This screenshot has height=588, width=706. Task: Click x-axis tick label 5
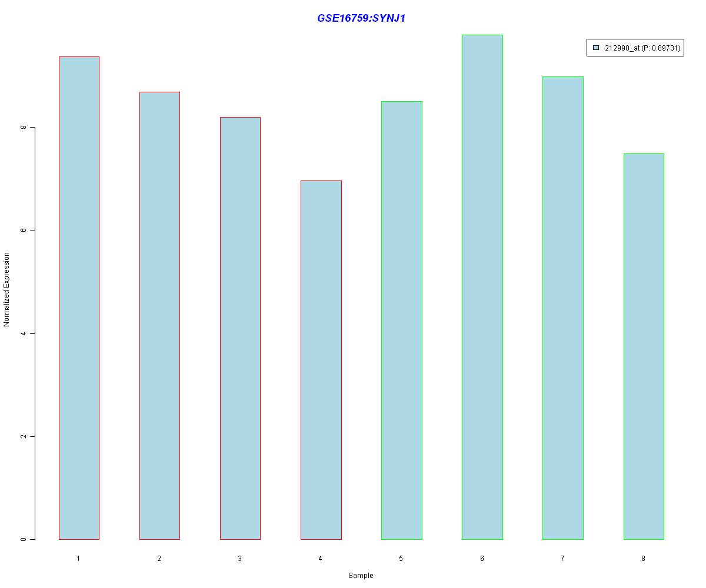[401, 558]
